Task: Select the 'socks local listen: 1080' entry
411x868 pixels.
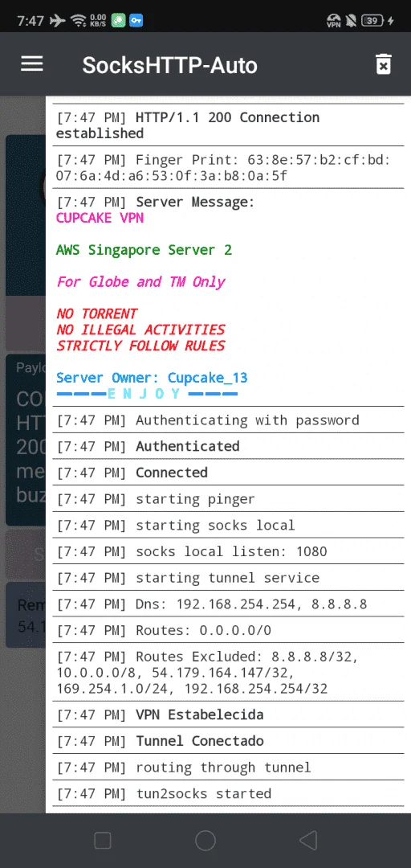Action: click(x=229, y=551)
